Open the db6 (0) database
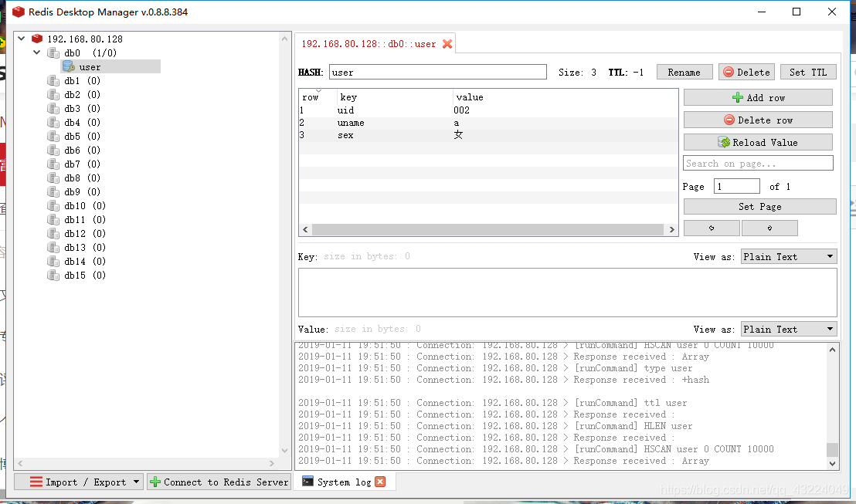This screenshot has height=504, width=856. tap(82, 150)
